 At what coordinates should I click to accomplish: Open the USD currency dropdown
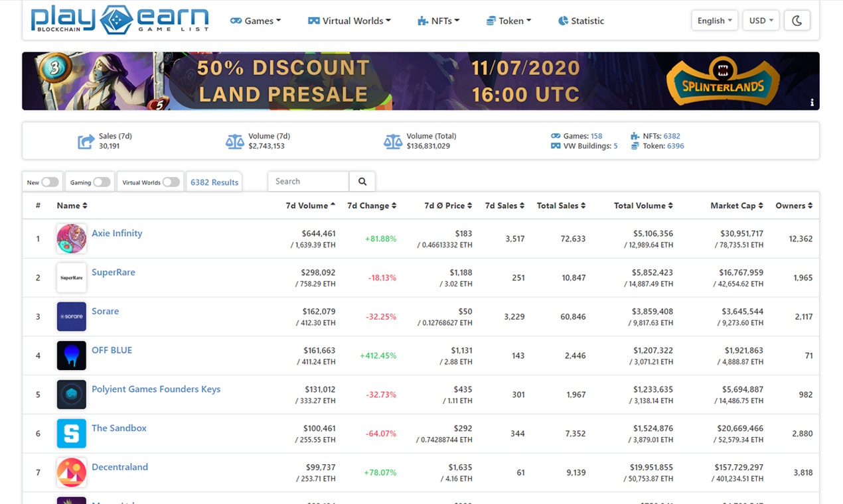click(x=761, y=21)
